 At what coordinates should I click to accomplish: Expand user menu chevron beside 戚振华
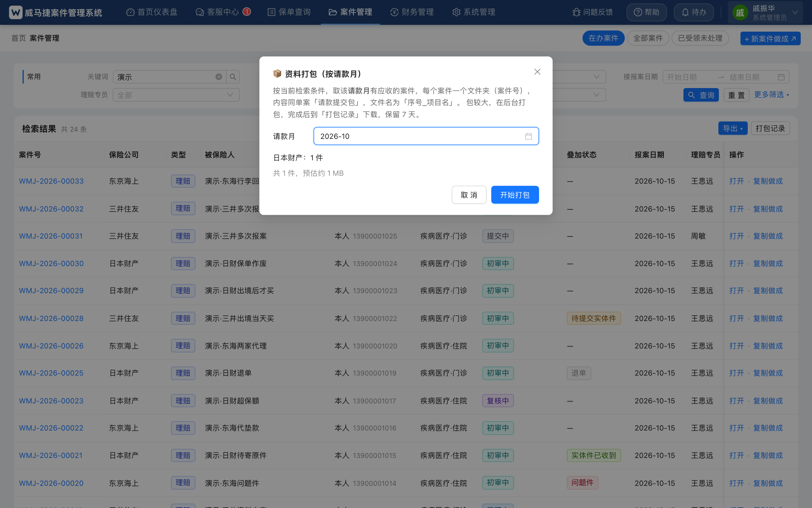pos(795,12)
